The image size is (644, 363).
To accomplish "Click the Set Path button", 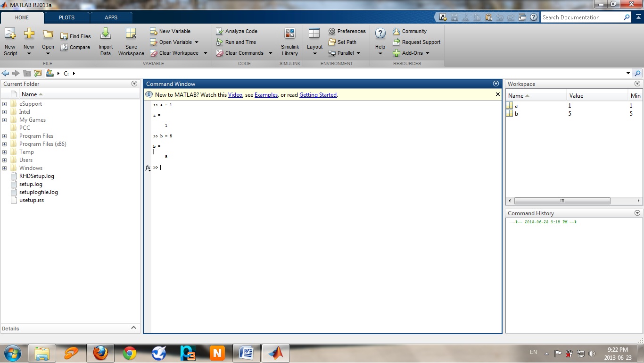I will (x=342, y=42).
